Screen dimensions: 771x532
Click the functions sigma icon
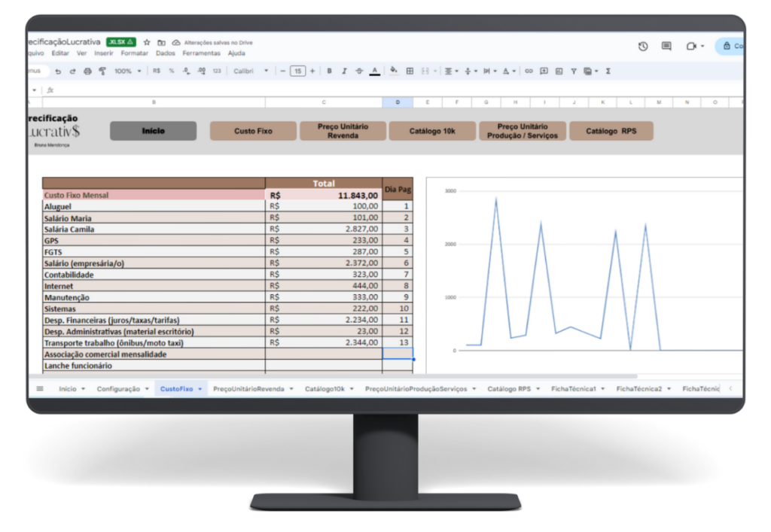(608, 71)
